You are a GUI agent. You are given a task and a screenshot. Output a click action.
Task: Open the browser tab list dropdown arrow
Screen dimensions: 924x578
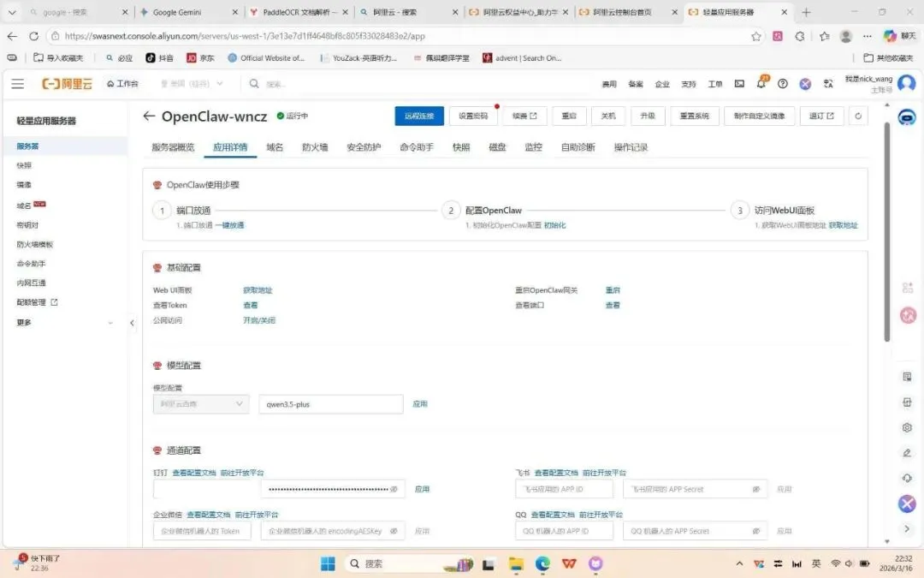point(12,12)
